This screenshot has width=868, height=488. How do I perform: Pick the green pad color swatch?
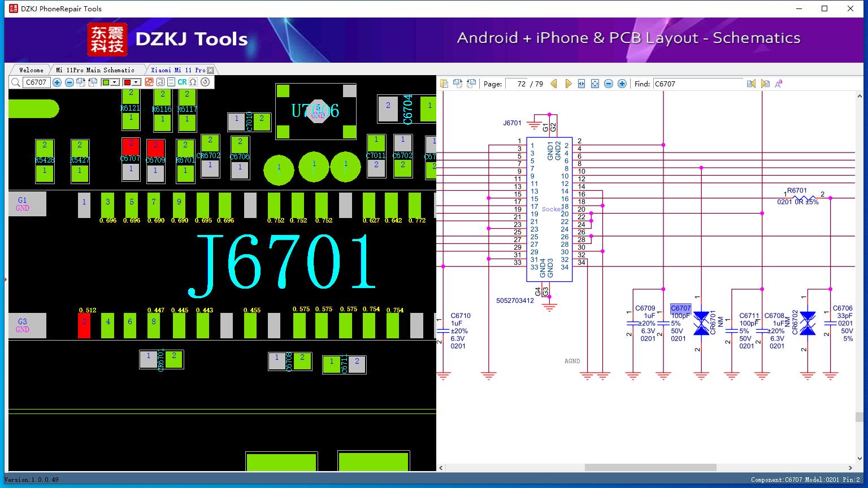click(106, 82)
